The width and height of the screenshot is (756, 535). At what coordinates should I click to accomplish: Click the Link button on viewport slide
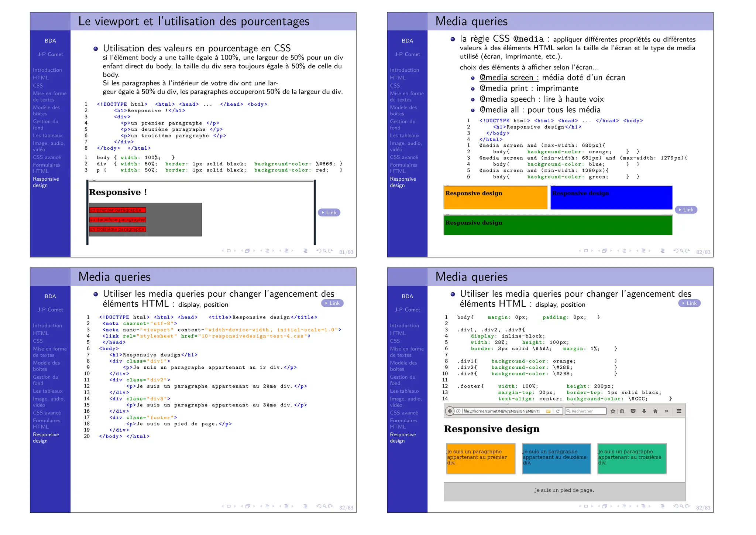point(329,212)
